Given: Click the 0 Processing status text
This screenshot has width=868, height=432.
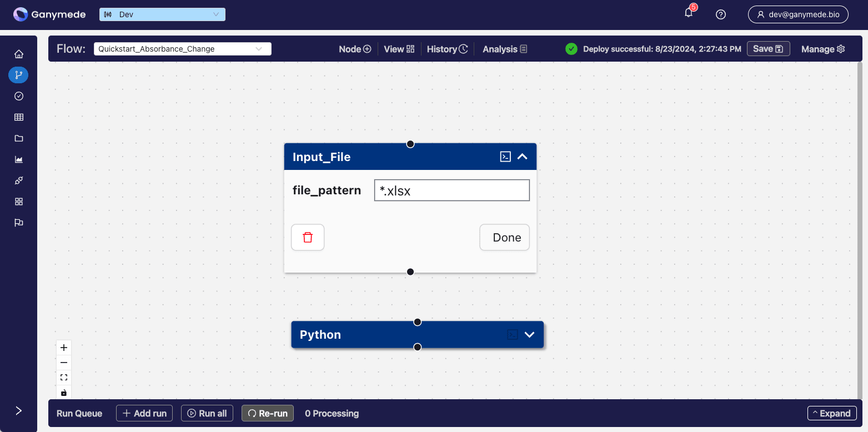Looking at the screenshot, I should [332, 413].
